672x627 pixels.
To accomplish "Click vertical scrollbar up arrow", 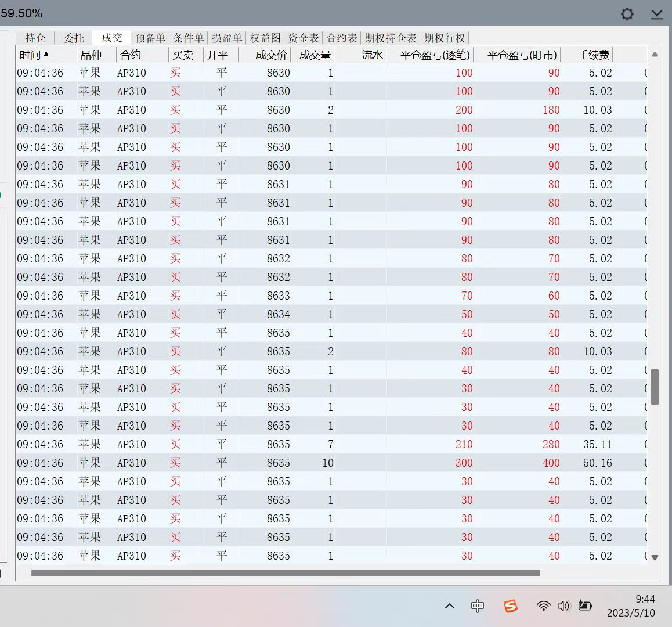I will pyautogui.click(x=655, y=55).
